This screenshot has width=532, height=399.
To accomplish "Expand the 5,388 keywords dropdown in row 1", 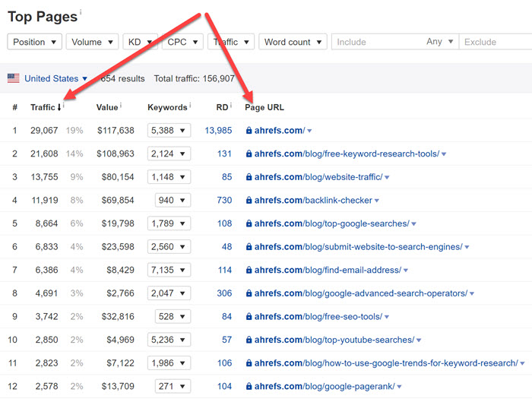I will (x=169, y=131).
